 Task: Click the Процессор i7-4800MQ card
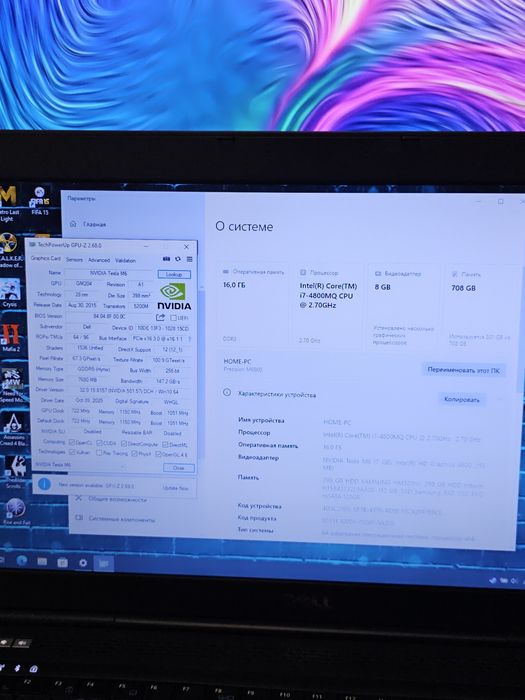pos(329,308)
